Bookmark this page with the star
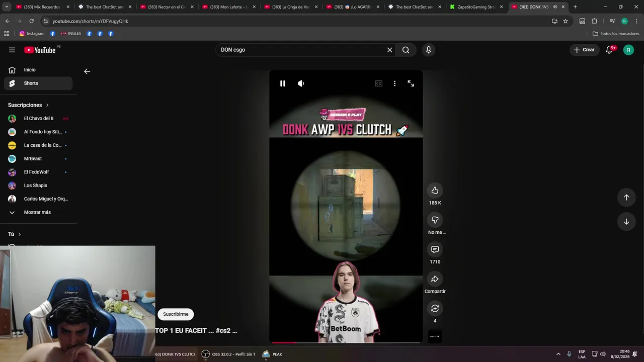Viewport: 644px width, 362px height. pos(566,21)
